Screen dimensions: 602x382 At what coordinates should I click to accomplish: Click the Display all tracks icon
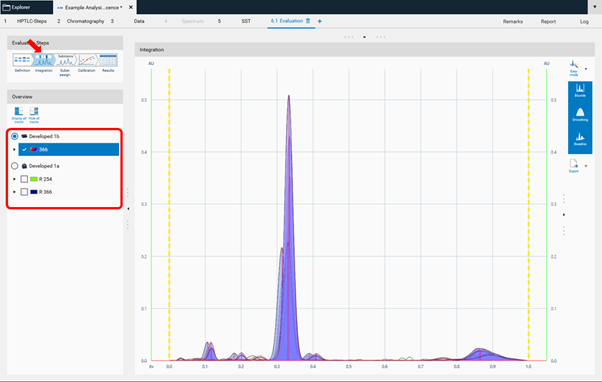(19, 114)
